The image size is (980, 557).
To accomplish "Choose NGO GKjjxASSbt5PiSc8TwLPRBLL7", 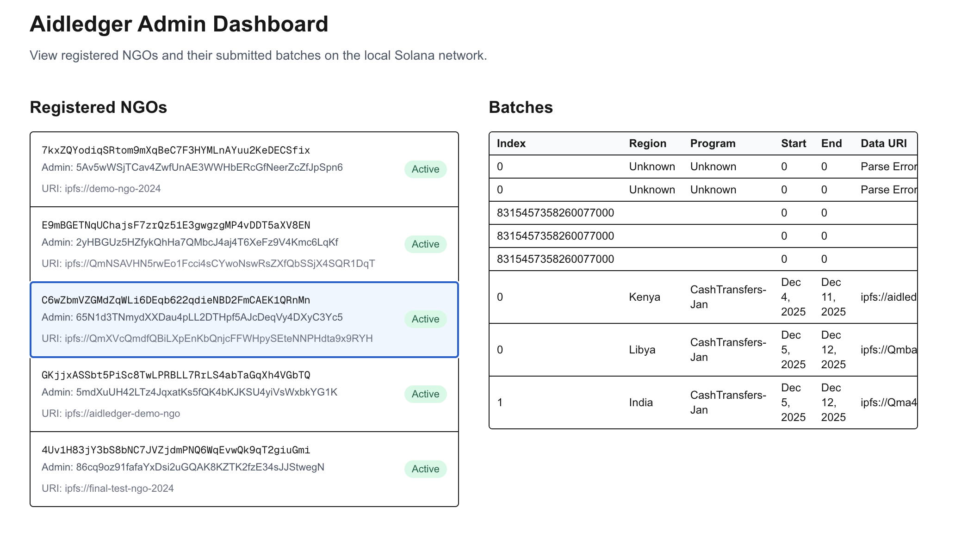I will click(176, 375).
